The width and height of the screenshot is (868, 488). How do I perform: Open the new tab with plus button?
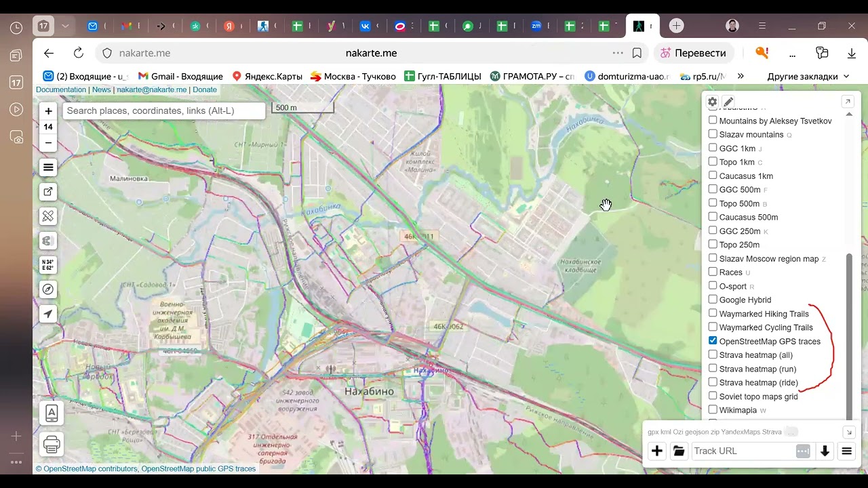point(676,26)
